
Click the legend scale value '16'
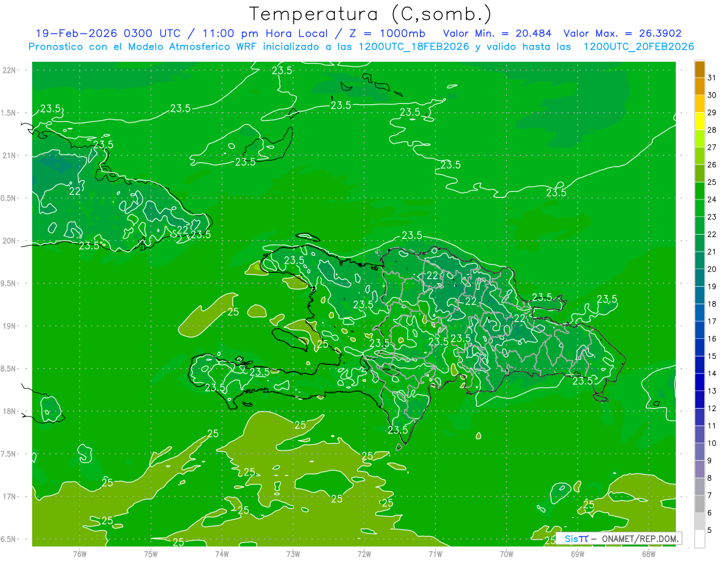click(x=712, y=339)
